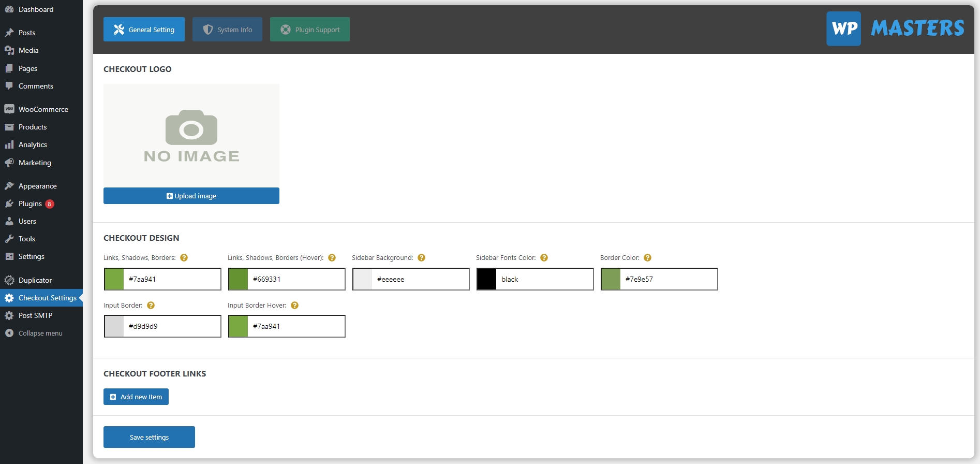Screen dimensions: 980x464
Task: Click the Users person icon
Action: click(x=9, y=221)
